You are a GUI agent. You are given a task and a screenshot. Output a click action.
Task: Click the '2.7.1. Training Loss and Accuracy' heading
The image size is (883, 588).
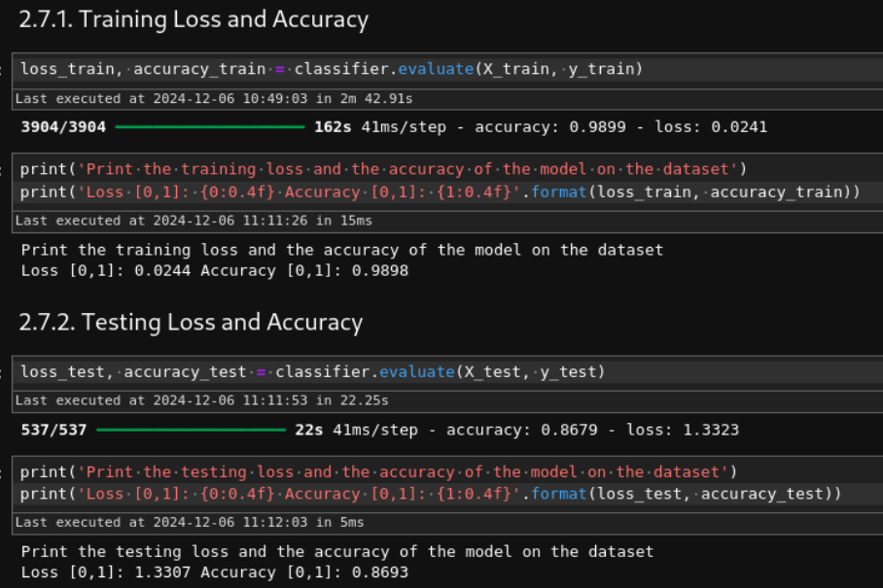(x=194, y=19)
